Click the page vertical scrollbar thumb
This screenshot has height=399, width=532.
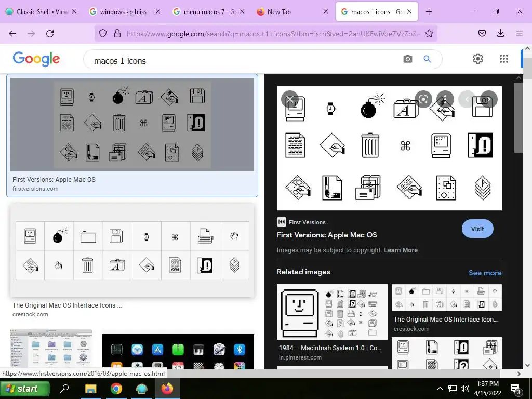pos(528,68)
